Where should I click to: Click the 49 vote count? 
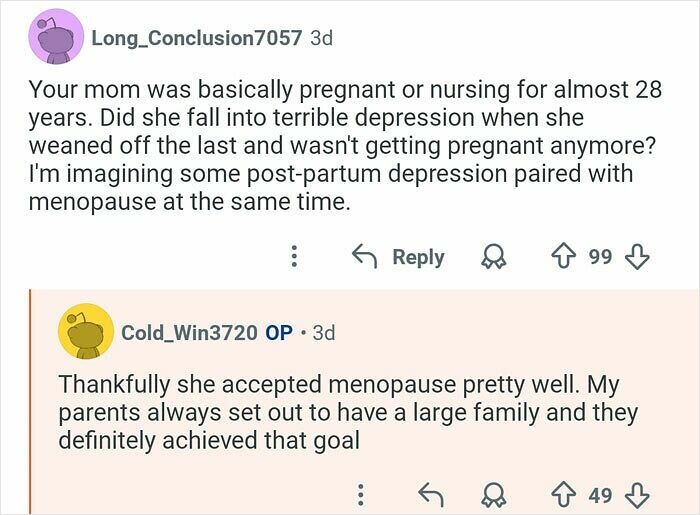click(x=600, y=493)
